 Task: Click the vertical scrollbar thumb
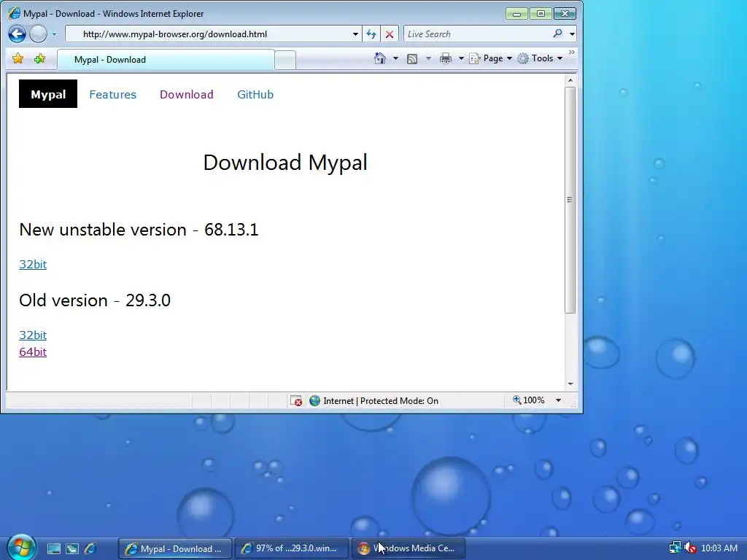click(570, 200)
